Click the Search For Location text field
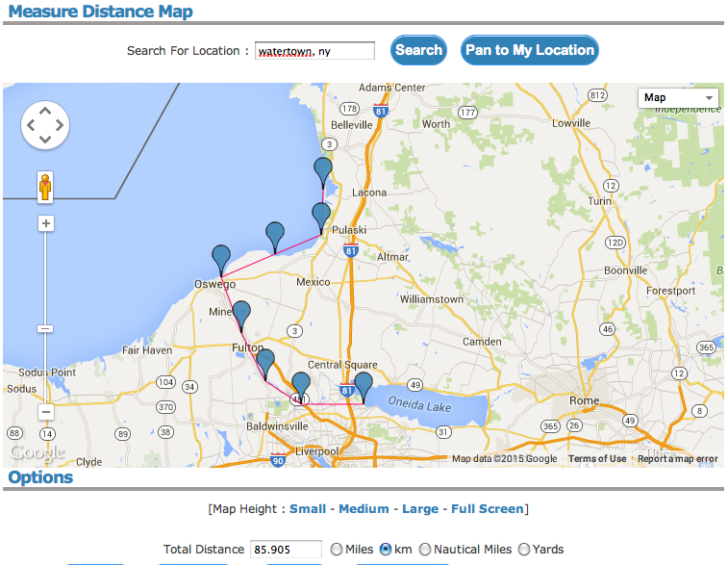 (x=314, y=51)
